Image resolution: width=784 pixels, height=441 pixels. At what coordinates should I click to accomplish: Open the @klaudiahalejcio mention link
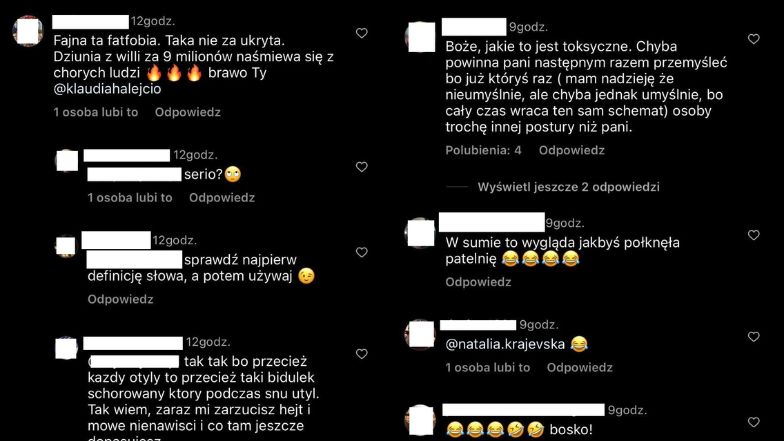107,89
